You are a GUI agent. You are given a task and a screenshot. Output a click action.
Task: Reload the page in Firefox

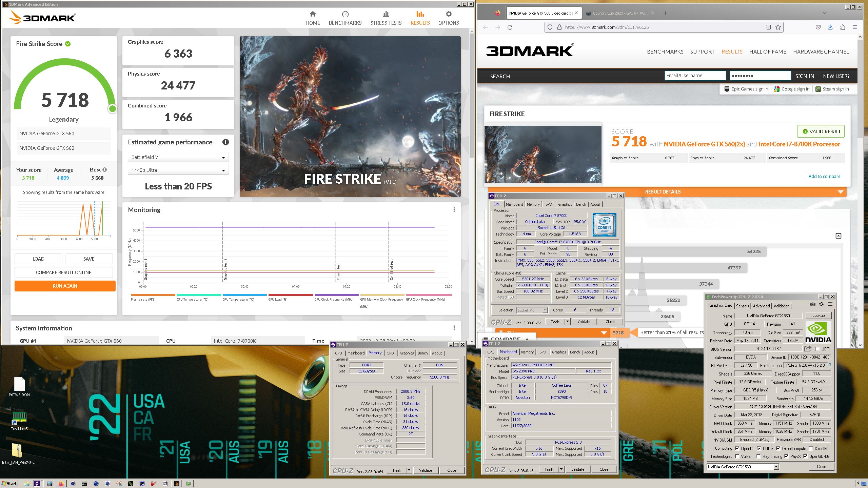click(x=510, y=27)
